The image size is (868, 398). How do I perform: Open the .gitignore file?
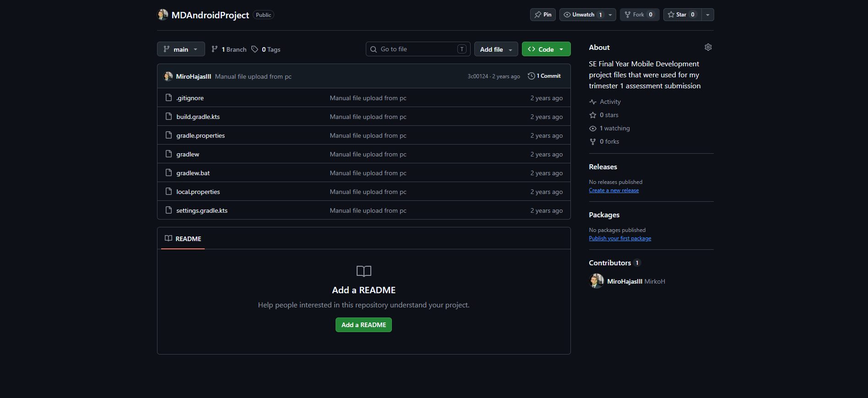coord(190,98)
